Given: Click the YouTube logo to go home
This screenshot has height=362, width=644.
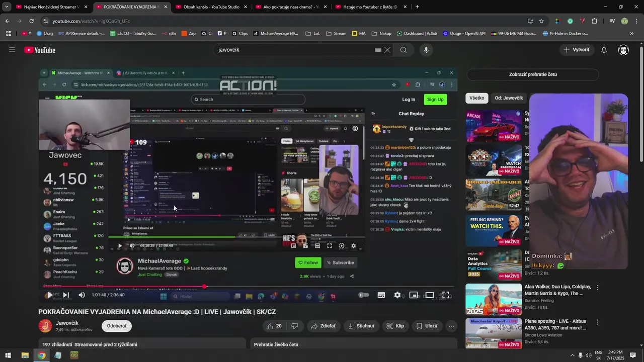Looking at the screenshot, I should tap(40, 50).
